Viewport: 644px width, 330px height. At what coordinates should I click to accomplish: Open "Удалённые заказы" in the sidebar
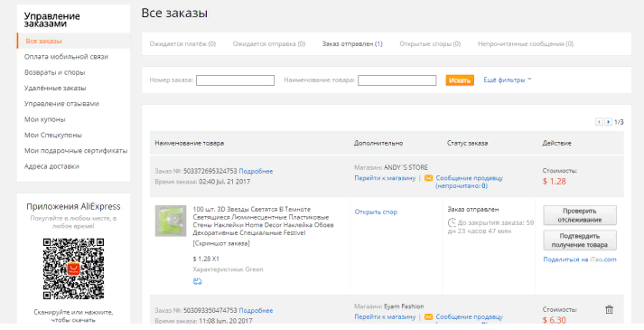[55, 88]
